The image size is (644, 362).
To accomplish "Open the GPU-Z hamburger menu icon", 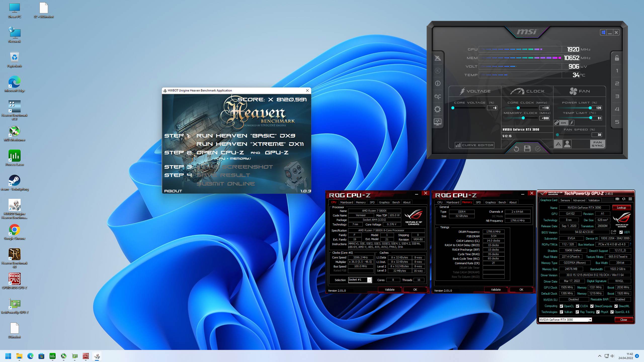I will (630, 199).
